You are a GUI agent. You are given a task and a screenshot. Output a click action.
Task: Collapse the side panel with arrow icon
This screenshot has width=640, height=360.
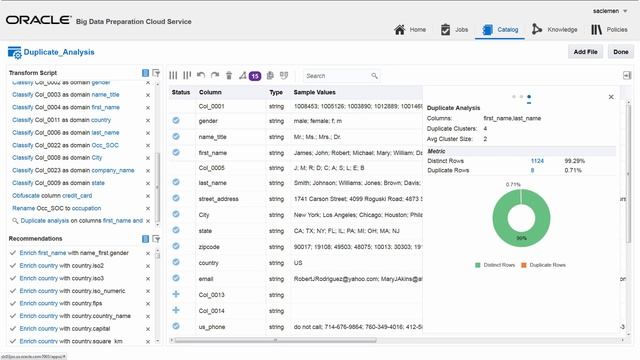(x=627, y=76)
